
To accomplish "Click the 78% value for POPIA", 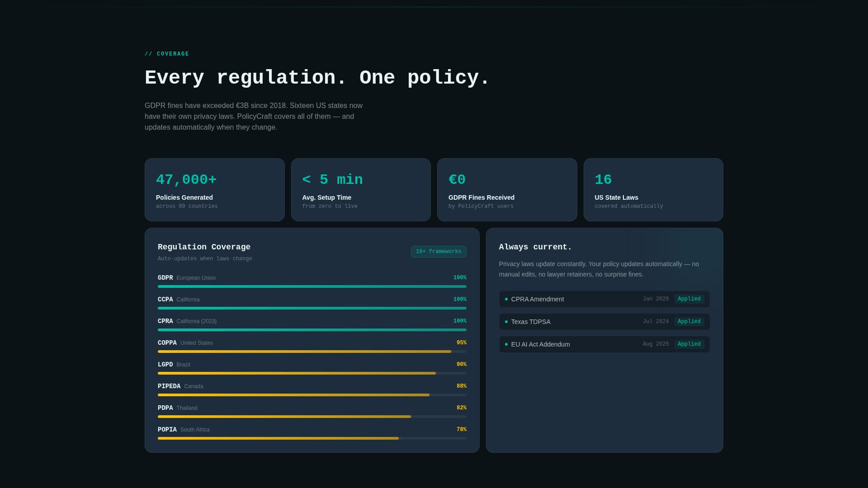I will pos(462,430).
